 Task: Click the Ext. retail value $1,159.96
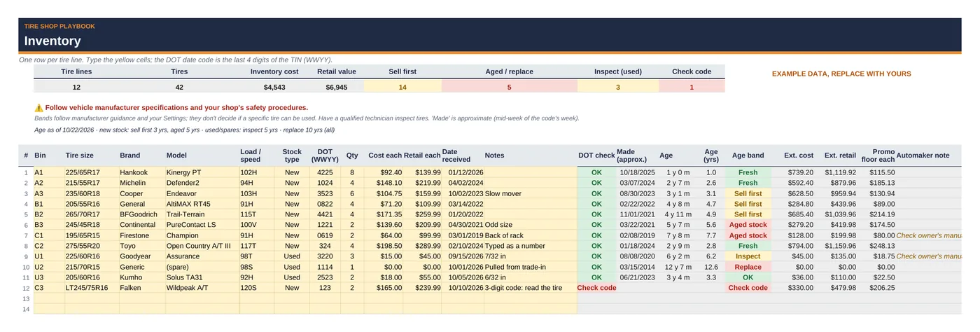click(x=837, y=246)
